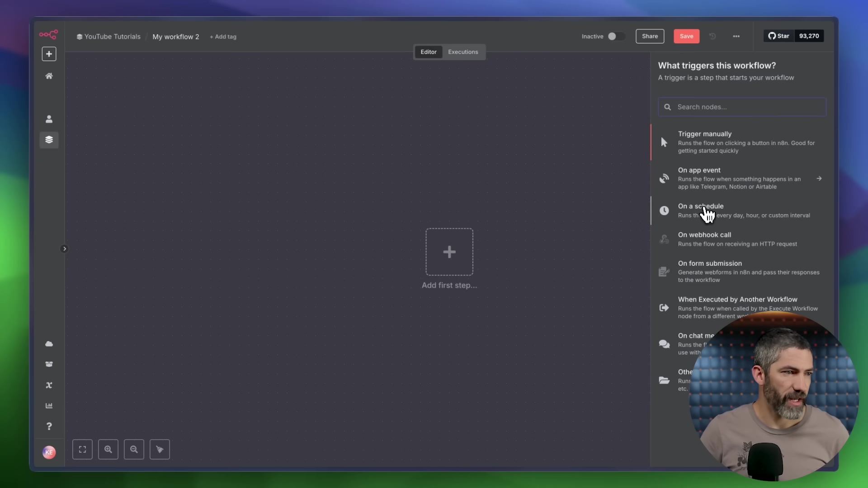The height and width of the screenshot is (488, 868).
Task: Zoom in the canvas
Action: 108,449
